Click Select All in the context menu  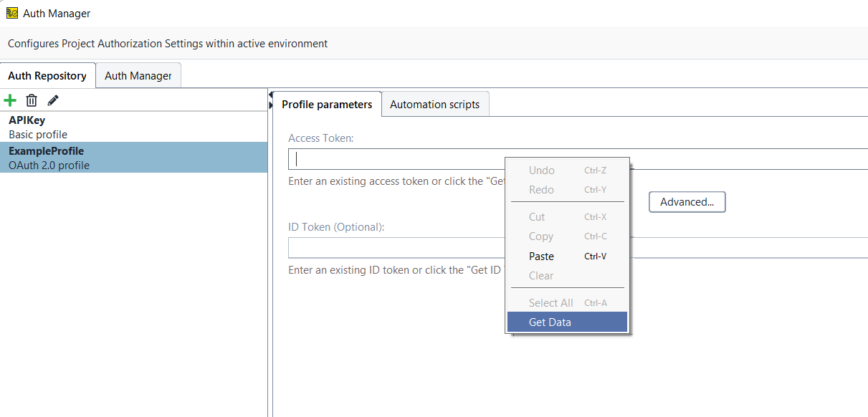pos(550,303)
